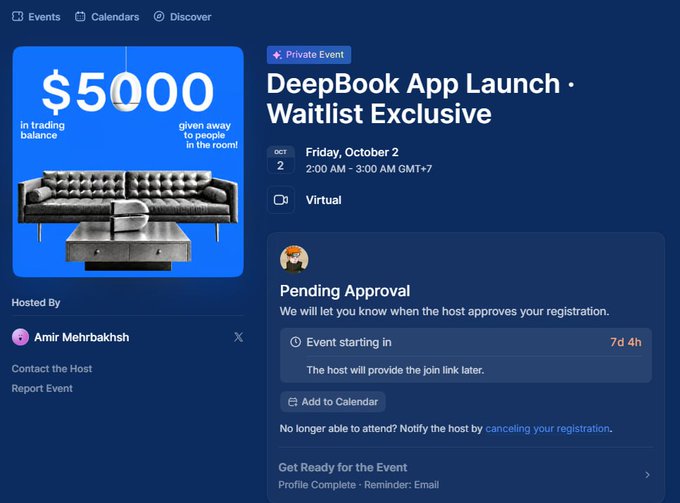Click the Hosted By label
This screenshot has width=680, height=503.
[x=36, y=303]
